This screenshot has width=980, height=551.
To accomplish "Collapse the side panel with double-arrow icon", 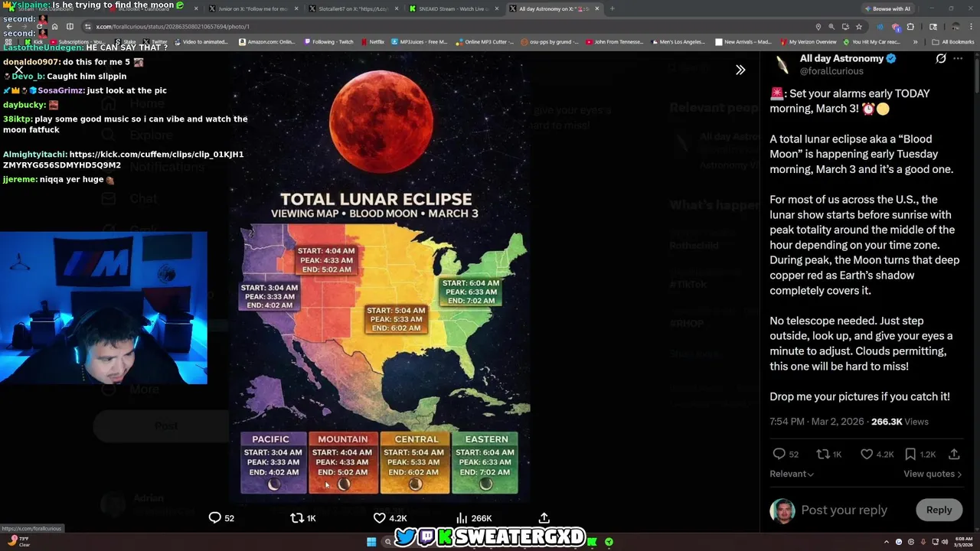I will coord(740,70).
